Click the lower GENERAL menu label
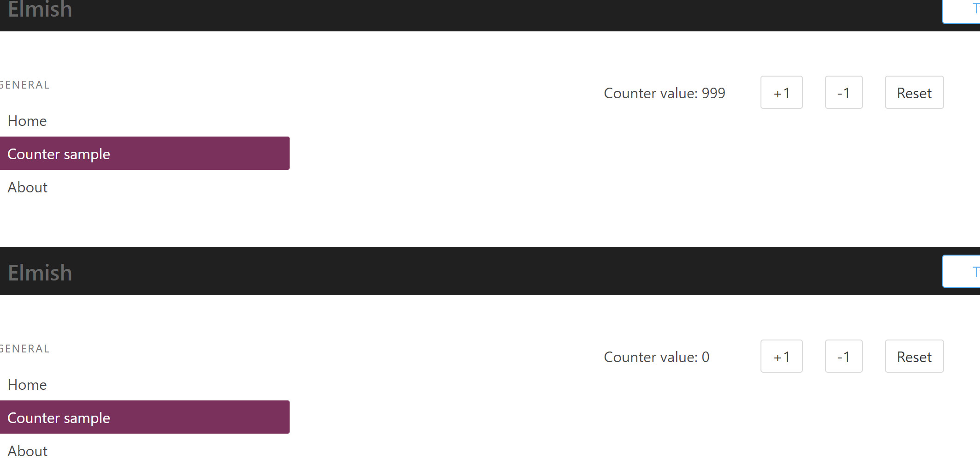The height and width of the screenshot is (471, 980). click(x=25, y=349)
